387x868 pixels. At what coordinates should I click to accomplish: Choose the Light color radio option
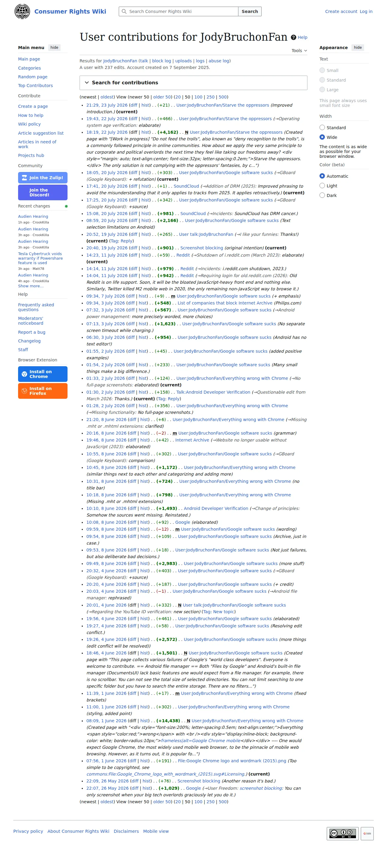click(x=322, y=186)
